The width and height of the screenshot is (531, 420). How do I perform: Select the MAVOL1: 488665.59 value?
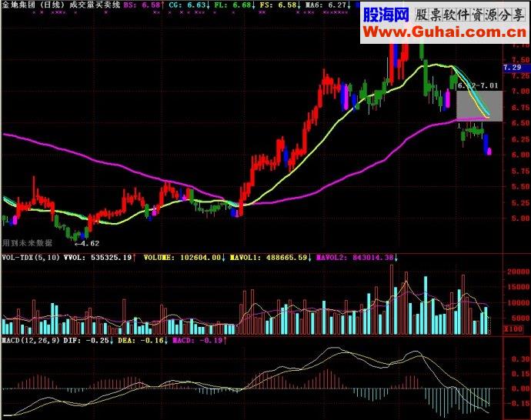click(x=269, y=258)
